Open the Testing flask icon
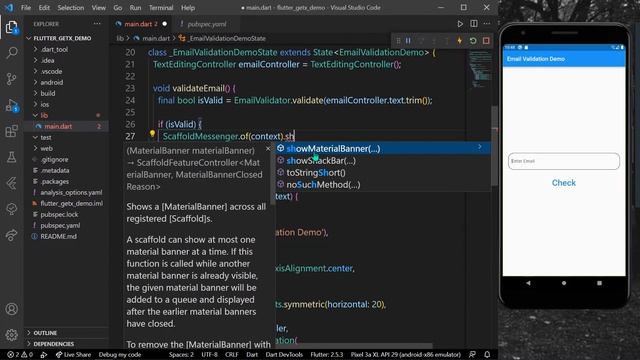 click(x=11, y=157)
